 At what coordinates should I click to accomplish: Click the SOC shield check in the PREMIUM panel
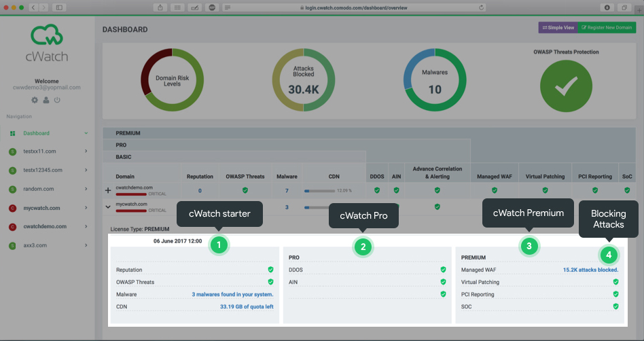[x=615, y=306]
